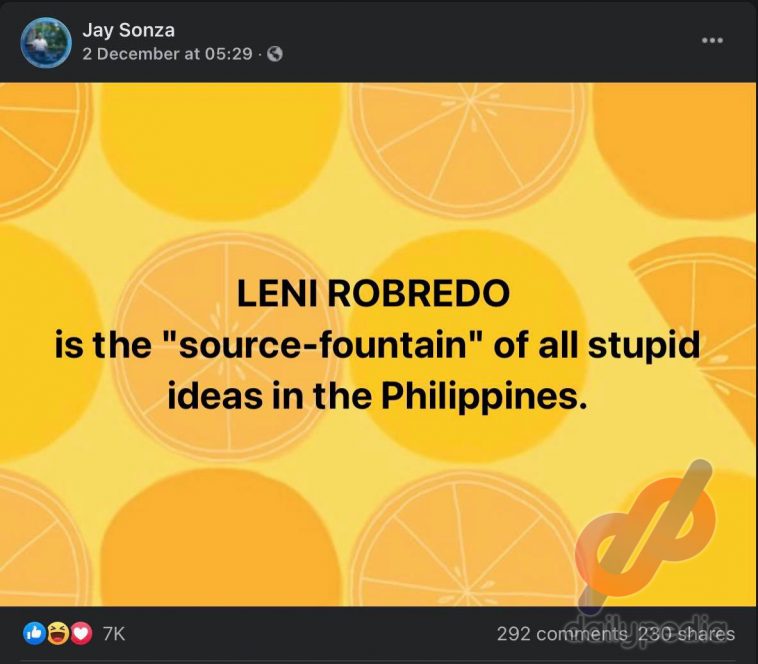Click the line ideas in the Philippines

[378, 396]
